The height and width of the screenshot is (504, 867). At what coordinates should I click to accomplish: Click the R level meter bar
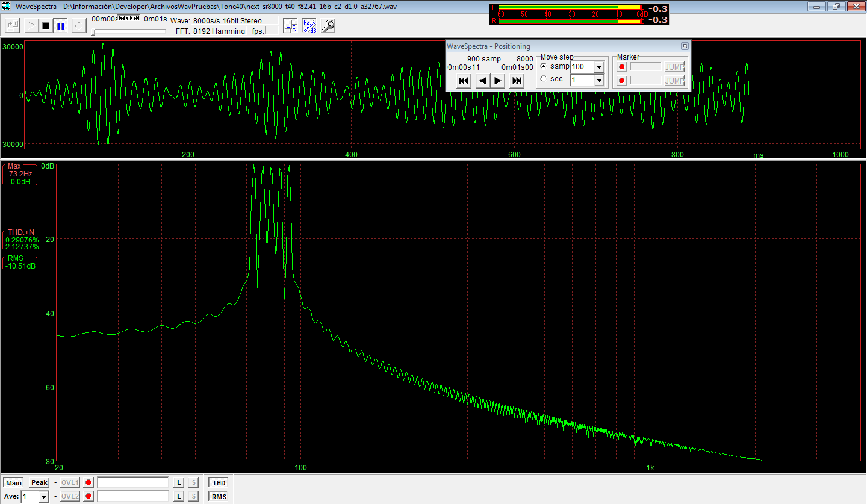click(571, 20)
